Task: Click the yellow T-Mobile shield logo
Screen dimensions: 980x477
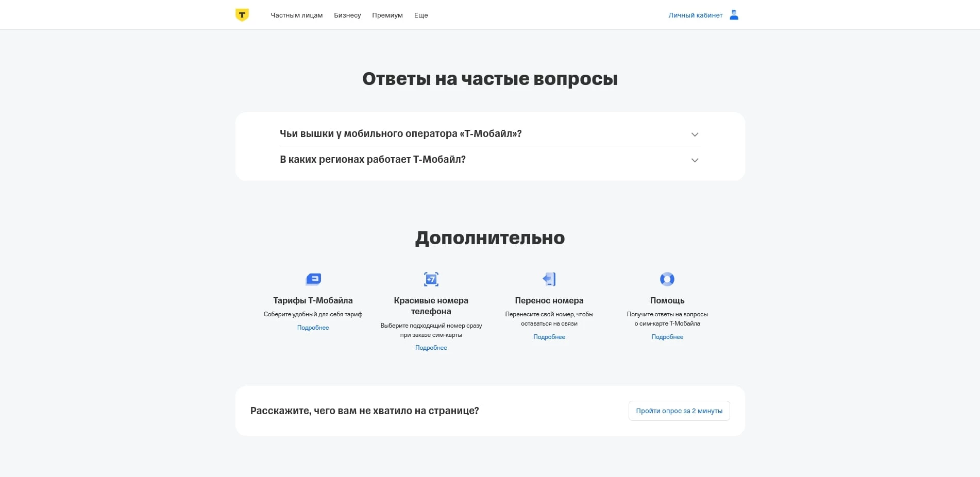Action: click(x=242, y=14)
